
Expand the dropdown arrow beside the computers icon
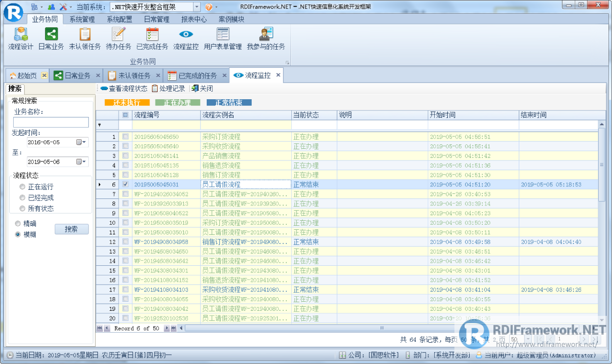41,7
